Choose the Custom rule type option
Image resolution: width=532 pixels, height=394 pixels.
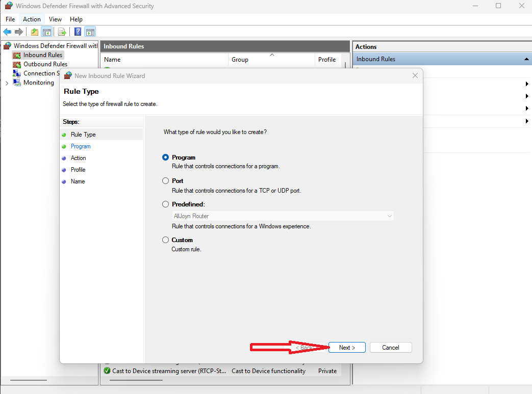pos(165,240)
